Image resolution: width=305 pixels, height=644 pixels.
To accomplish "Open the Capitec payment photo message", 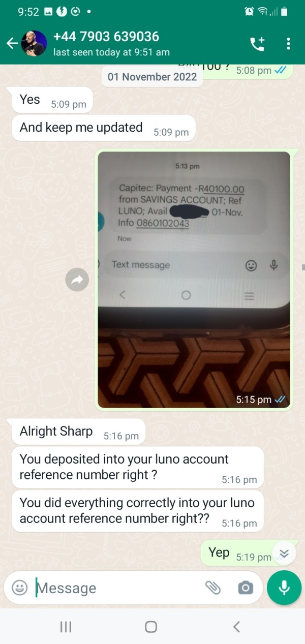I will pos(194,280).
